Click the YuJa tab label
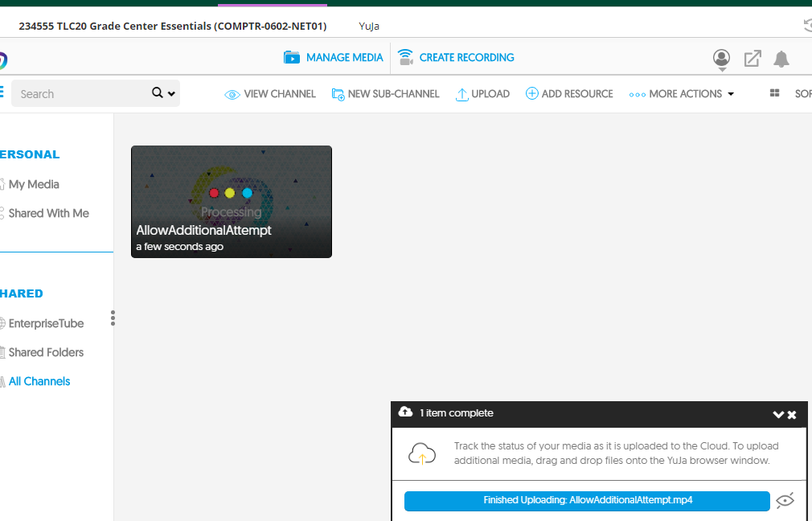 click(x=369, y=27)
